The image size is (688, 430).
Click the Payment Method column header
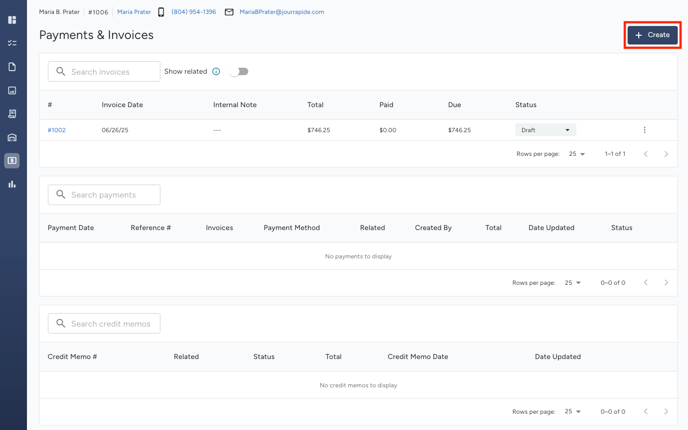(x=292, y=228)
